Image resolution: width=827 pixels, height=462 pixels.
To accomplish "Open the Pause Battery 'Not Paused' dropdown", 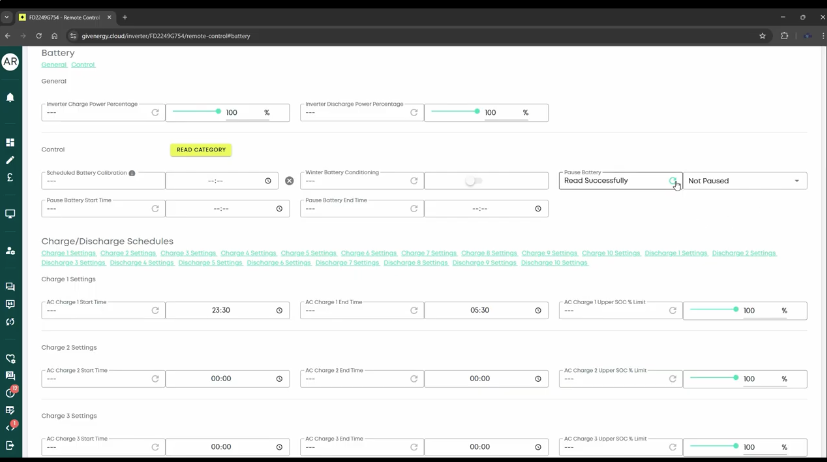I will pyautogui.click(x=745, y=181).
